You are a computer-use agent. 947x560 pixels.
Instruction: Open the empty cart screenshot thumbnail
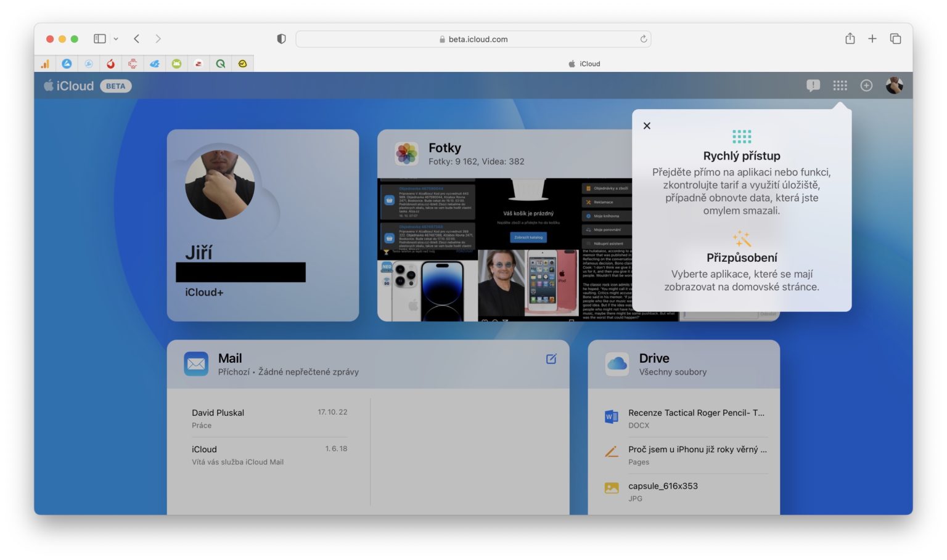[x=528, y=213]
